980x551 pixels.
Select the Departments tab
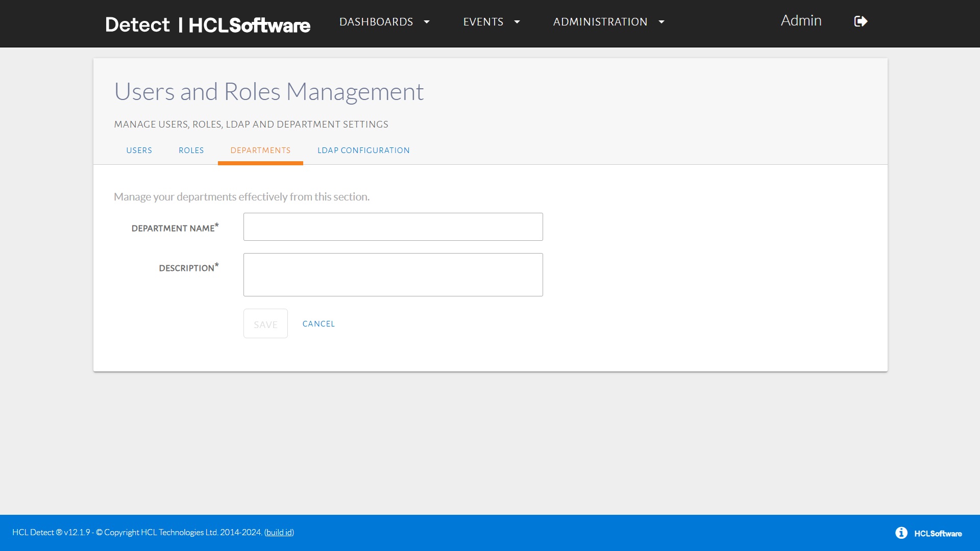260,151
